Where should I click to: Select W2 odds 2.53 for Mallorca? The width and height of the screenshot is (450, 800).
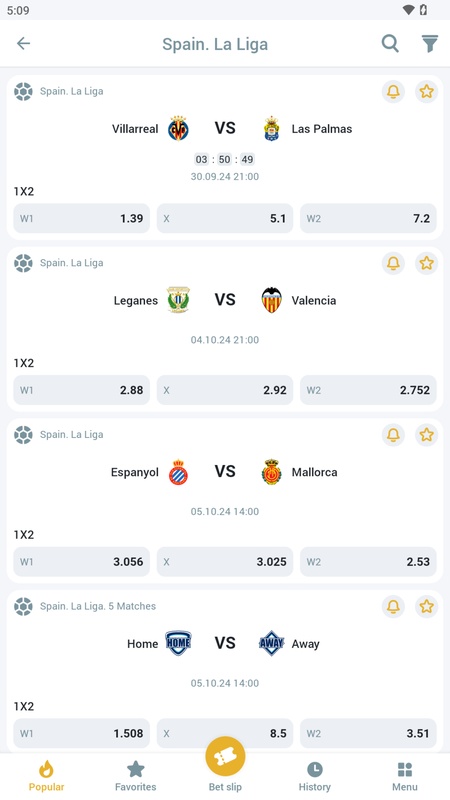[368, 562]
